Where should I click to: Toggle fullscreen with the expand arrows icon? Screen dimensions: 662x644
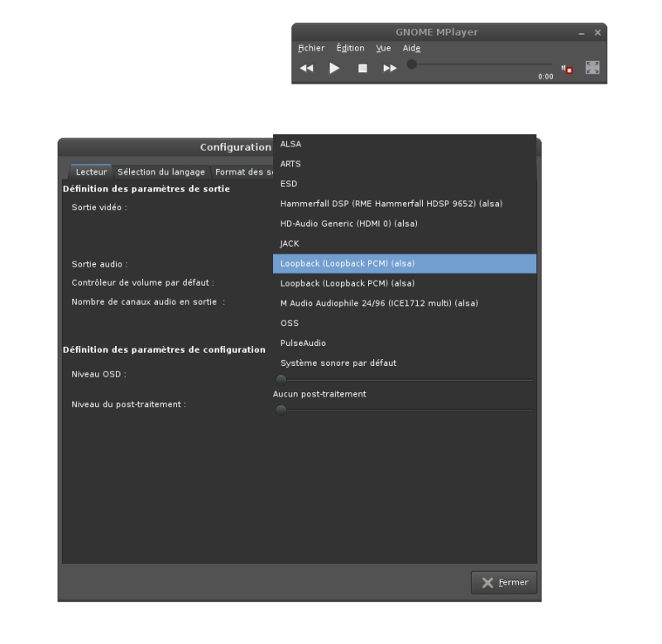592,68
